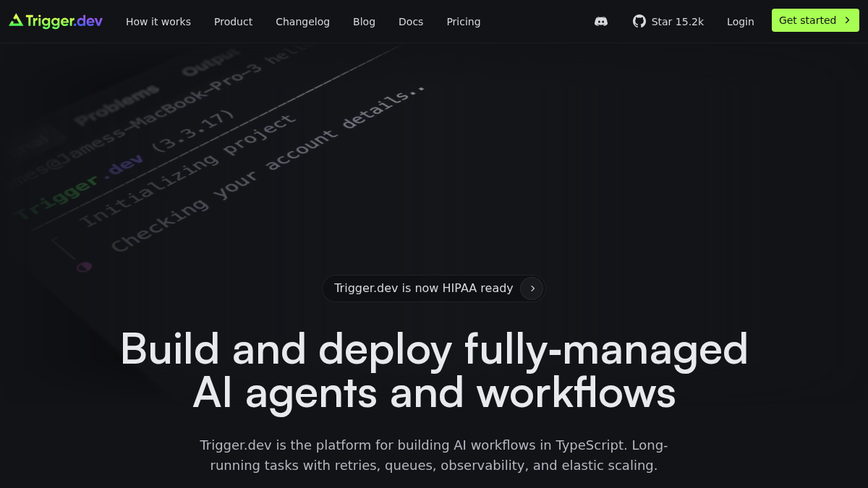Open Docs from the top navigation

411,22
